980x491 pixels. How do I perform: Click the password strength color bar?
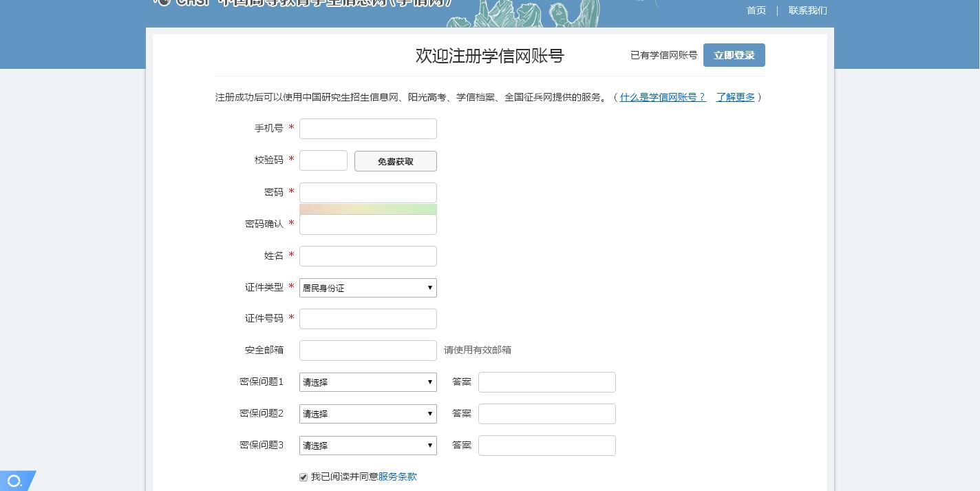[367, 209]
